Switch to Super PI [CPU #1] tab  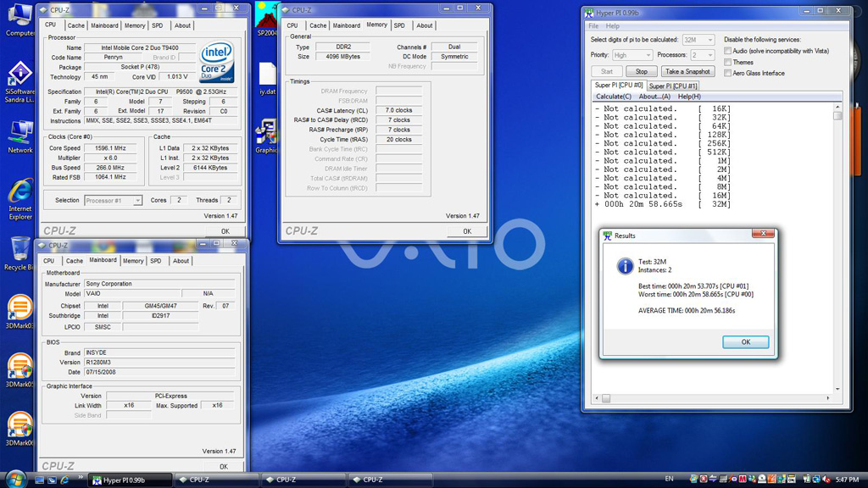pos(673,86)
